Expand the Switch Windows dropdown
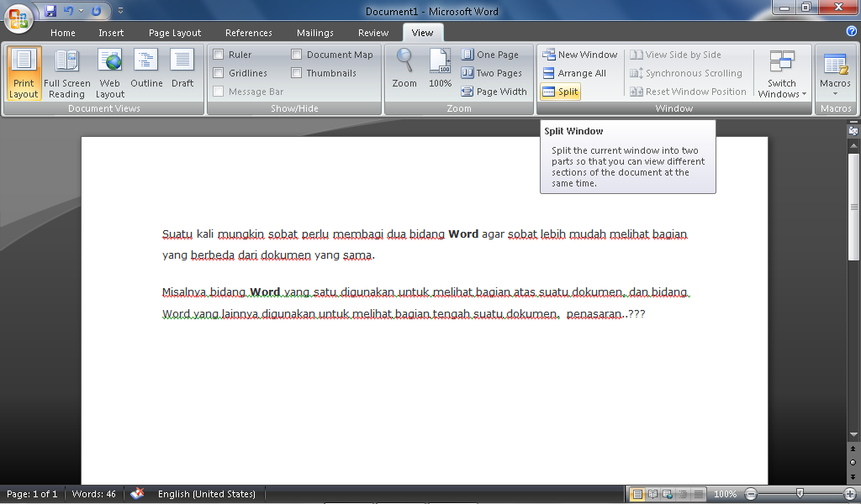 click(x=782, y=73)
